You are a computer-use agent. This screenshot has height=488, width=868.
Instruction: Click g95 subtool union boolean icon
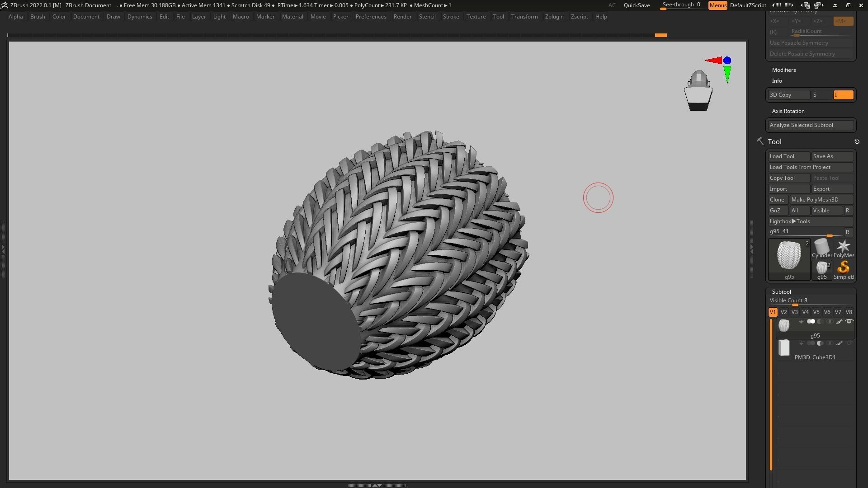point(811,322)
